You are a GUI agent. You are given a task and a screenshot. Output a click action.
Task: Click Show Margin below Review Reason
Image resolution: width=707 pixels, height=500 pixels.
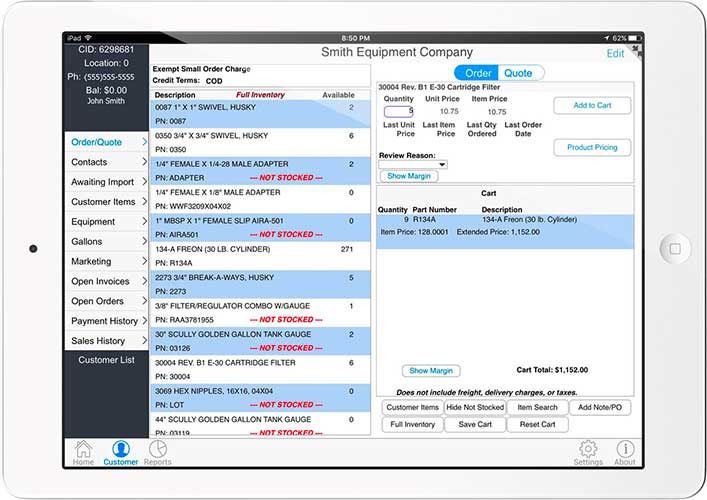point(409,176)
